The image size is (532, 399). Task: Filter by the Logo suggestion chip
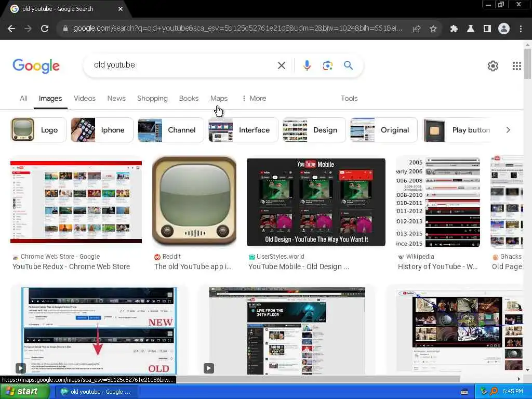[x=38, y=130]
